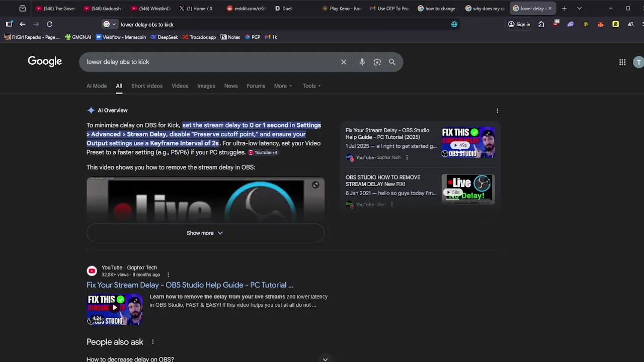The width and height of the screenshot is (644, 362).
Task: Open the Extensions puzzle icon
Action: 541,24
